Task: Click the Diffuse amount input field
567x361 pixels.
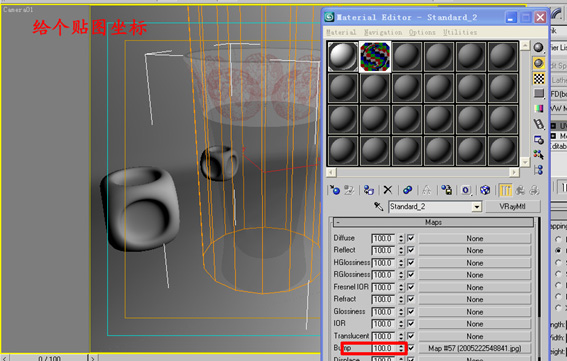Action: coord(384,238)
